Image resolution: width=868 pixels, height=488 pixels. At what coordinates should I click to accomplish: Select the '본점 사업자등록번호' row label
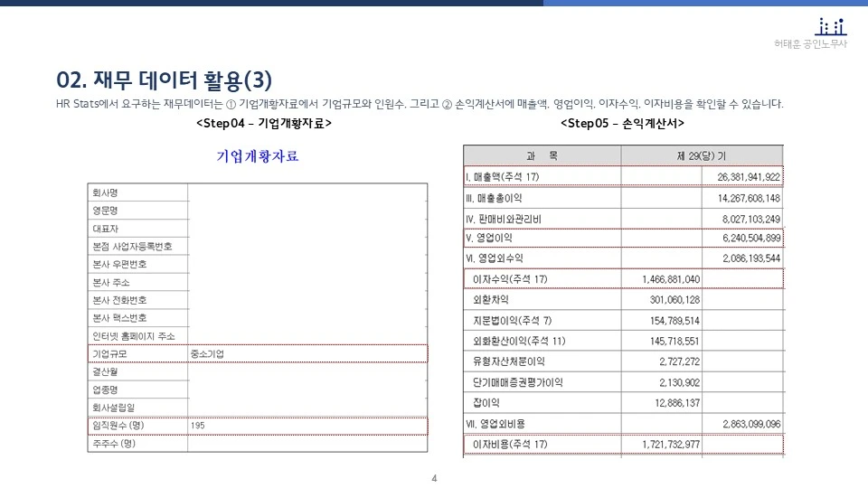click(132, 246)
